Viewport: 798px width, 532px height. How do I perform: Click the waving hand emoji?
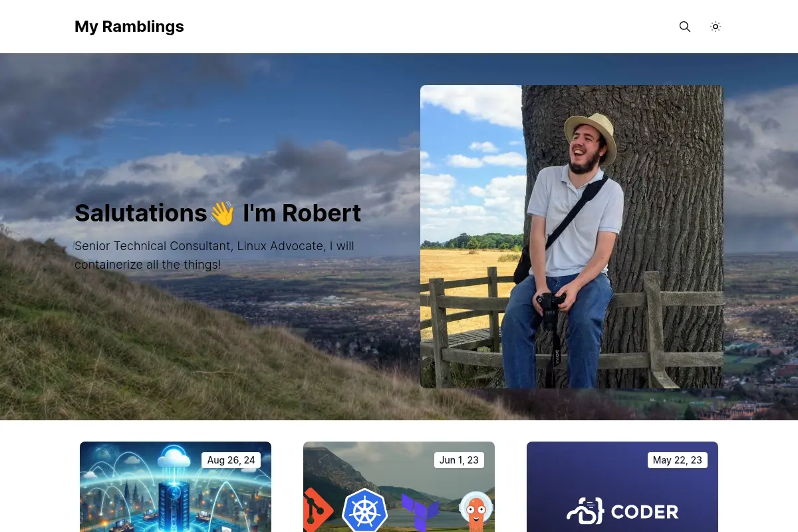pos(222,213)
